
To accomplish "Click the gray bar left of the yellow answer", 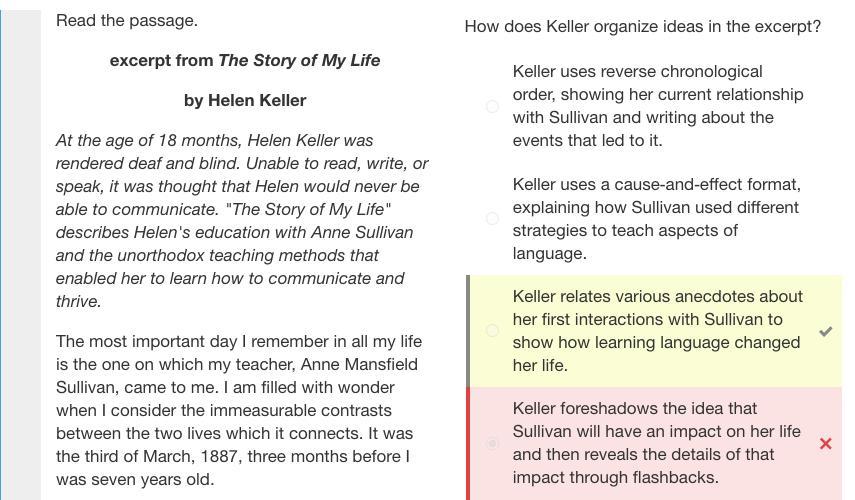I will point(468,331).
